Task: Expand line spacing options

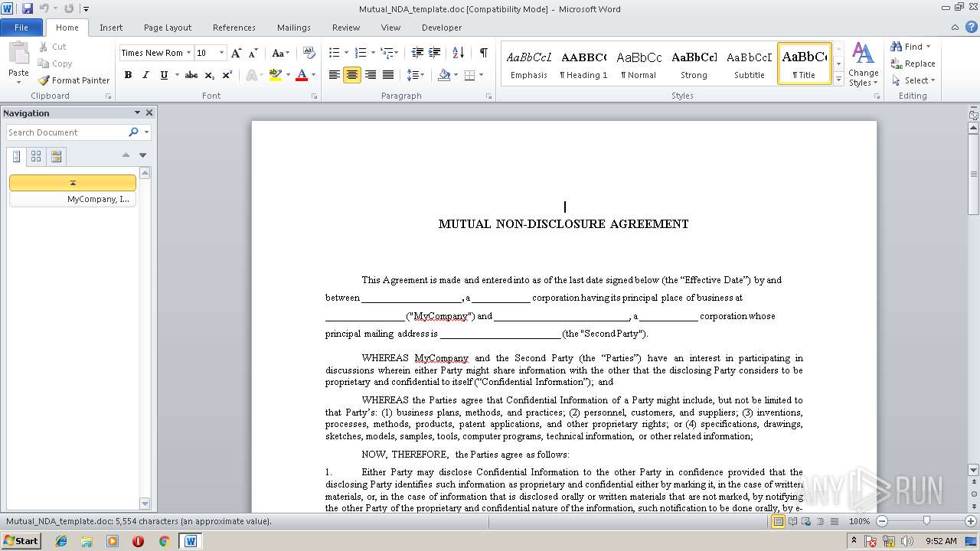Action: (416, 75)
